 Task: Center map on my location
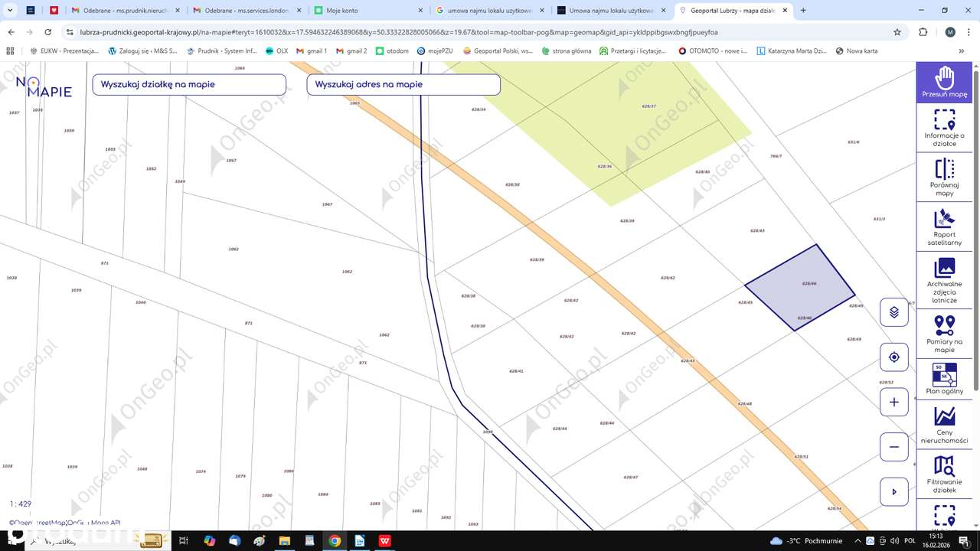(x=893, y=357)
